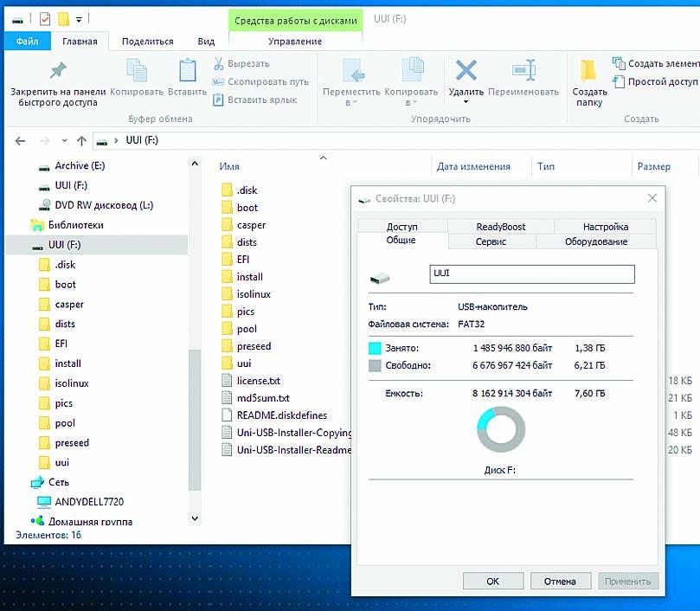Open the Вид ribbon tab
Screen dimensions: 700x611
point(206,41)
